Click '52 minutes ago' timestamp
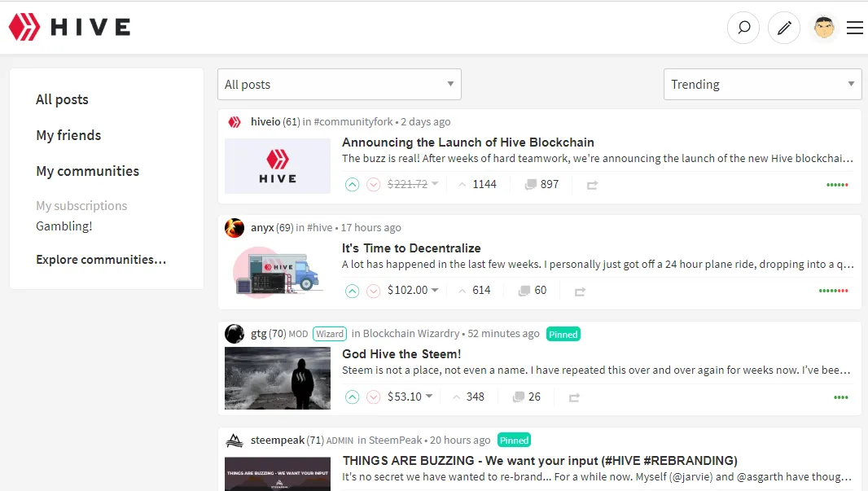The width and height of the screenshot is (868, 491). click(x=503, y=334)
